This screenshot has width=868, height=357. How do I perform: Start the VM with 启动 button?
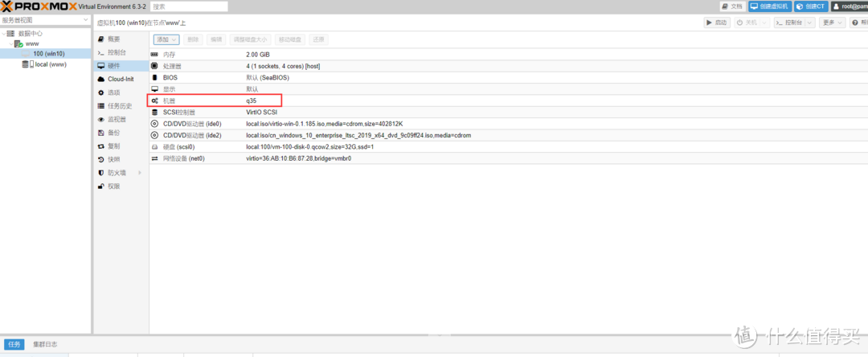click(x=717, y=23)
